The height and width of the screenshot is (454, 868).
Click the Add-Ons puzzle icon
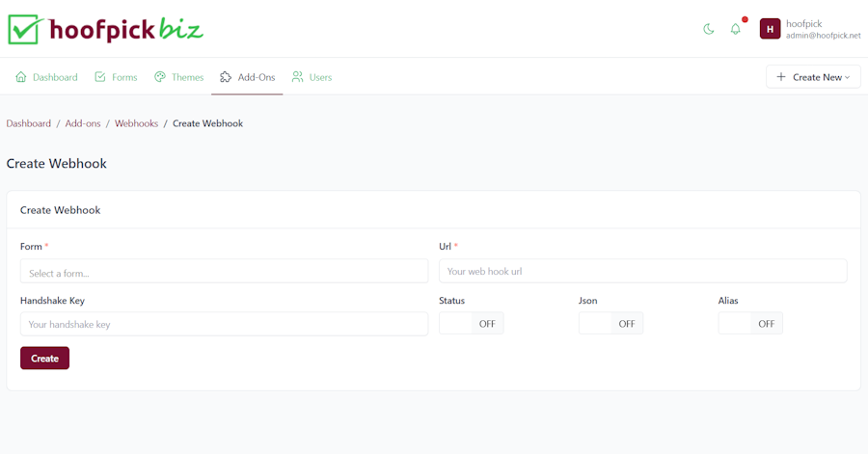226,77
